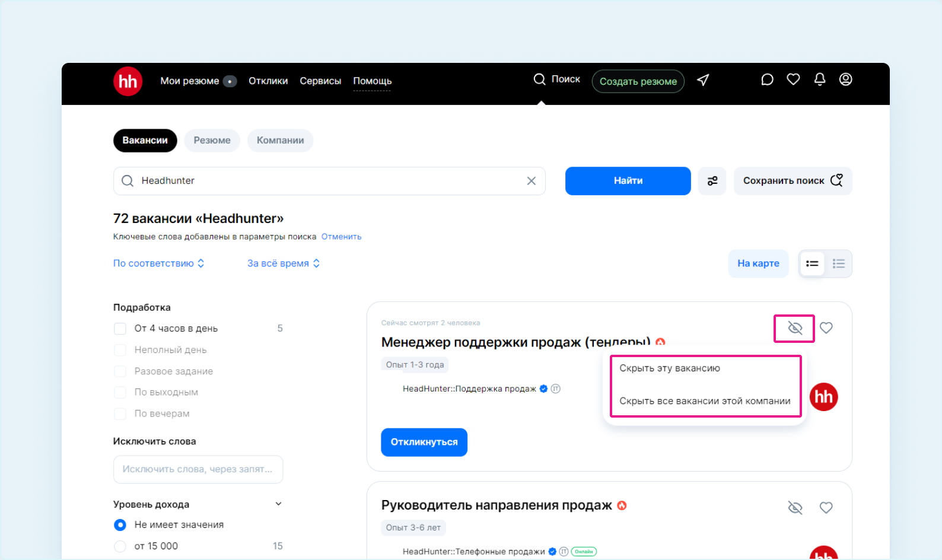The height and width of the screenshot is (560, 942).
Task: Click the hh logo in the header
Action: (x=128, y=81)
